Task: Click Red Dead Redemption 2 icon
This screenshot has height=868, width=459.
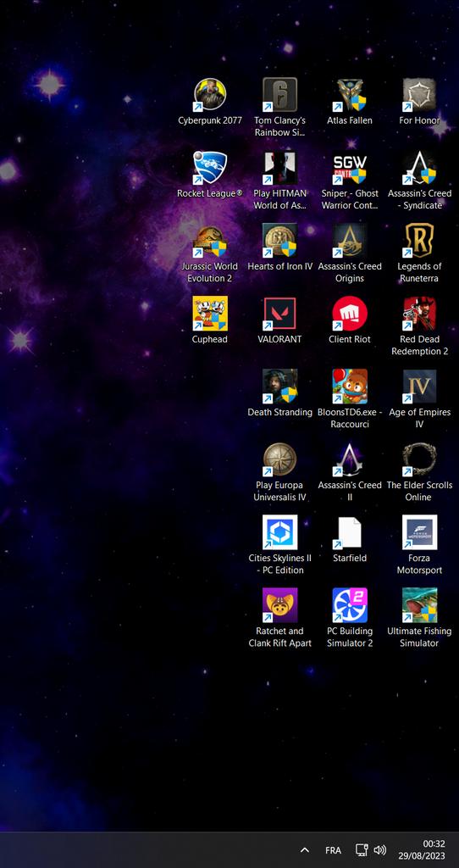Action: pos(419,314)
